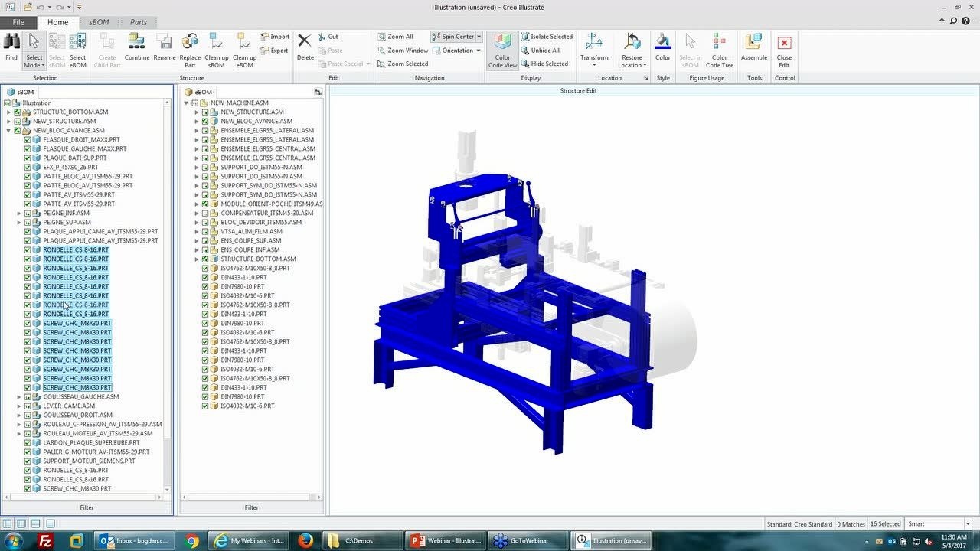The height and width of the screenshot is (551, 980).
Task: Expand NEW_STRUCTURE.ASM in the eBOM tree
Action: click(197, 112)
